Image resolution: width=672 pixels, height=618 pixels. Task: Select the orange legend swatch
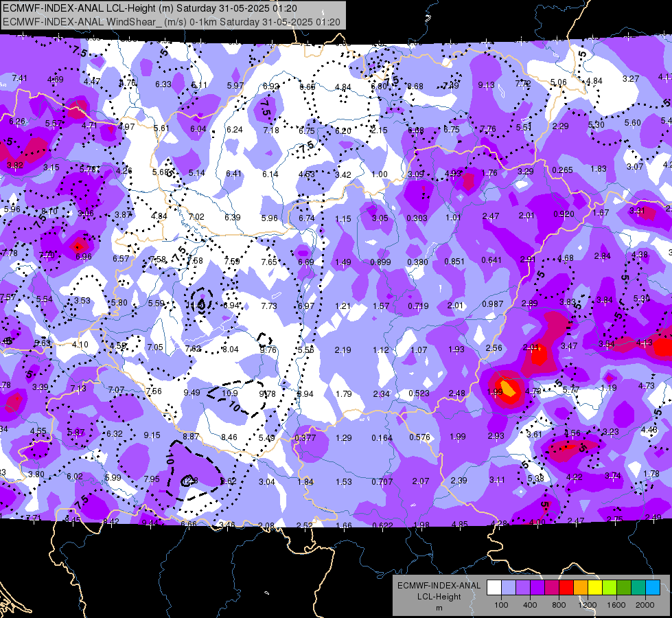tap(581, 588)
